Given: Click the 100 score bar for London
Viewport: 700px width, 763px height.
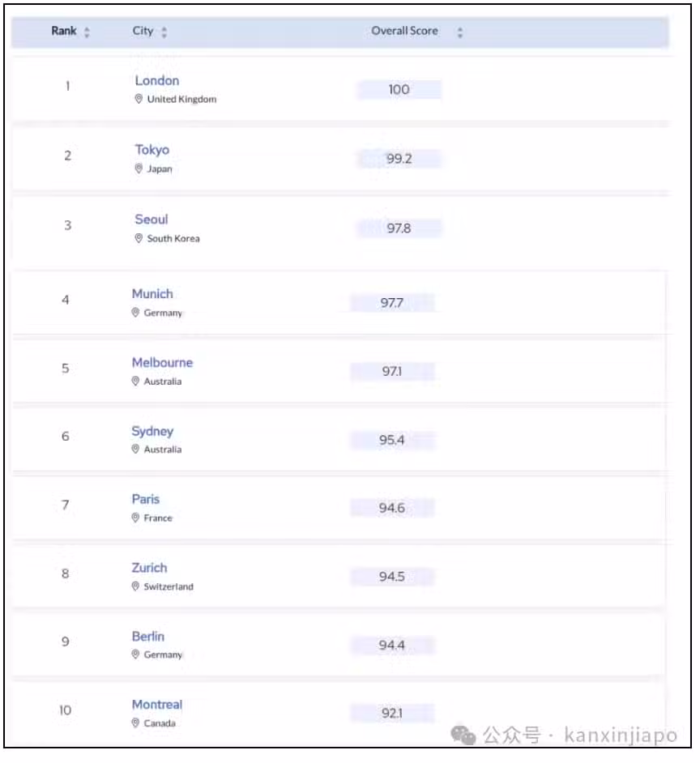Looking at the screenshot, I should (399, 90).
